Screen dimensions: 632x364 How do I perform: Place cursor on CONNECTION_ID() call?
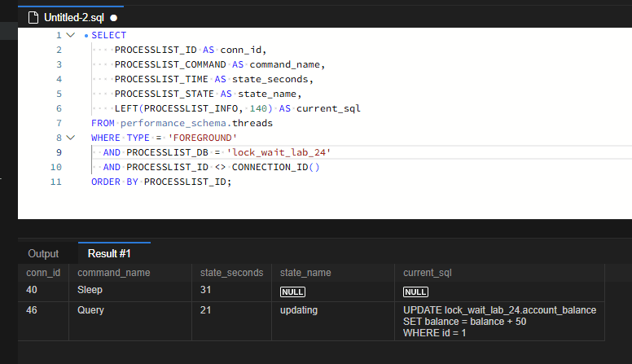pyautogui.click(x=275, y=167)
